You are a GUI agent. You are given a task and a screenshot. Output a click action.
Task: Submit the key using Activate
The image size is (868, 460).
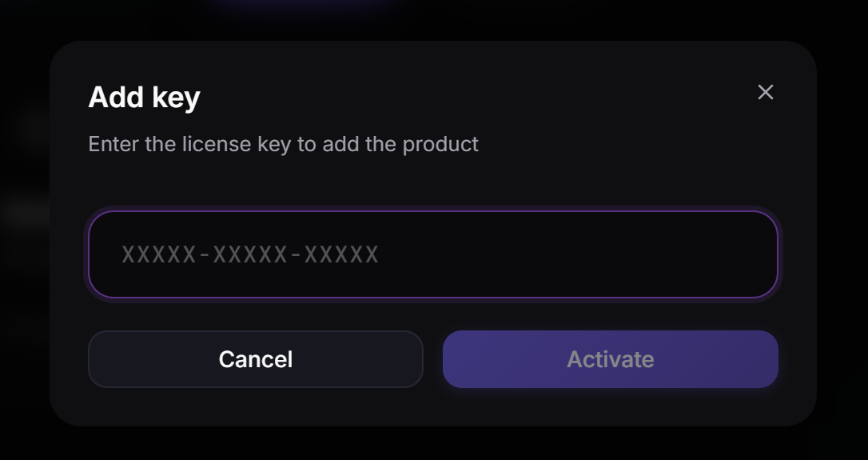click(x=610, y=359)
